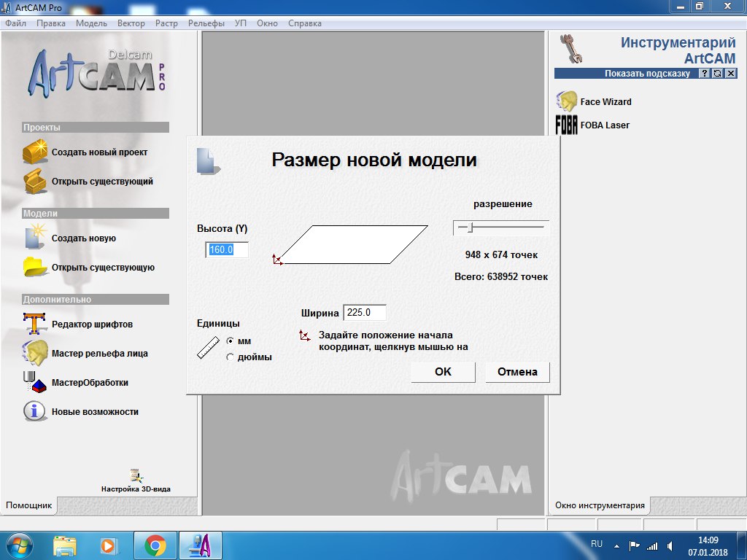
Task: Click the New features info icon
Action: tap(34, 411)
